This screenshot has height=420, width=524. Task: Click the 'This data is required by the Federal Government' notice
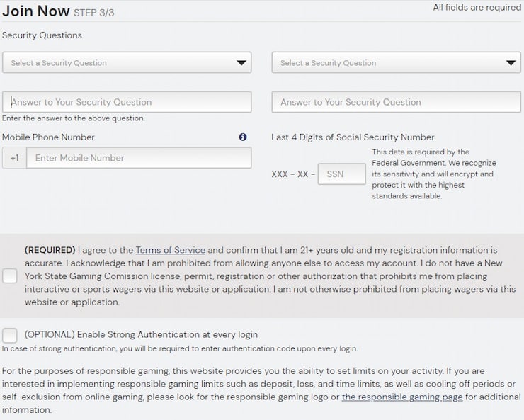434,174
